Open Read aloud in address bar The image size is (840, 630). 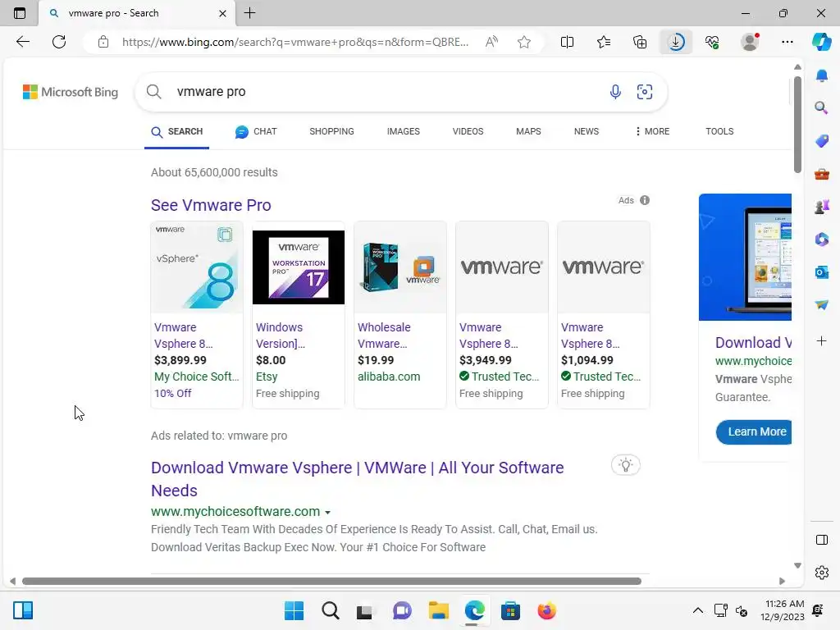[491, 42]
